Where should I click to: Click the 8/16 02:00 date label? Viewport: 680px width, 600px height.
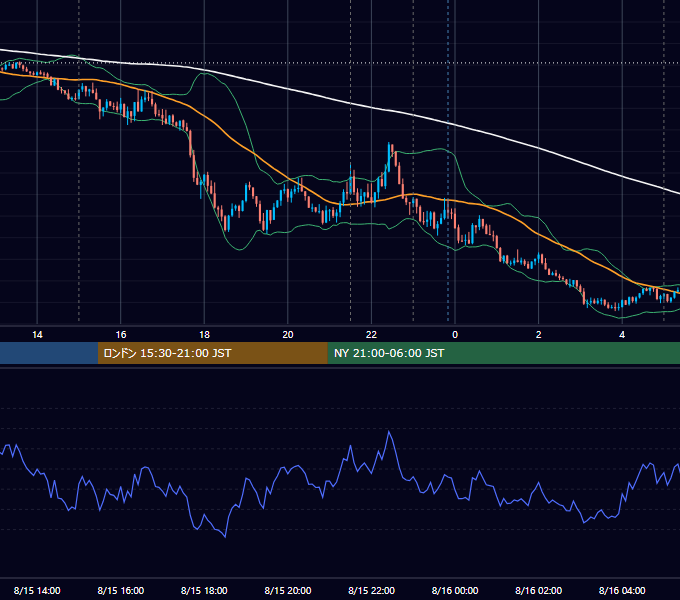click(539, 590)
